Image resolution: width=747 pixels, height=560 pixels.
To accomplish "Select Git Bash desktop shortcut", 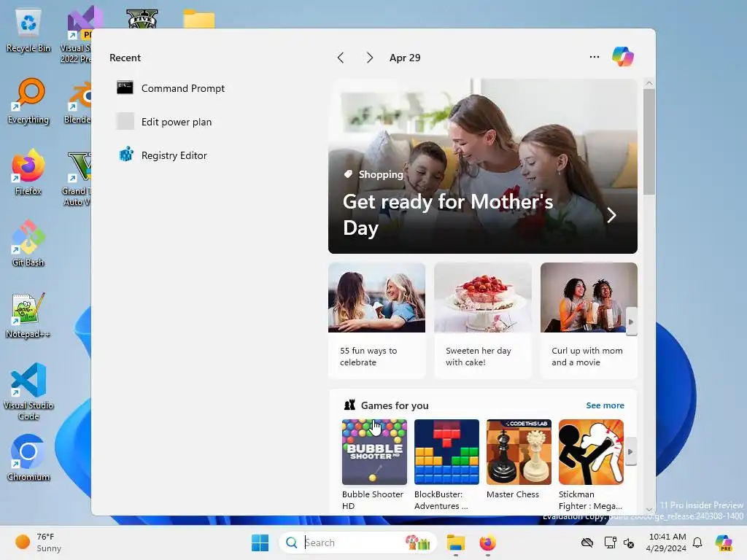I will pos(28,244).
